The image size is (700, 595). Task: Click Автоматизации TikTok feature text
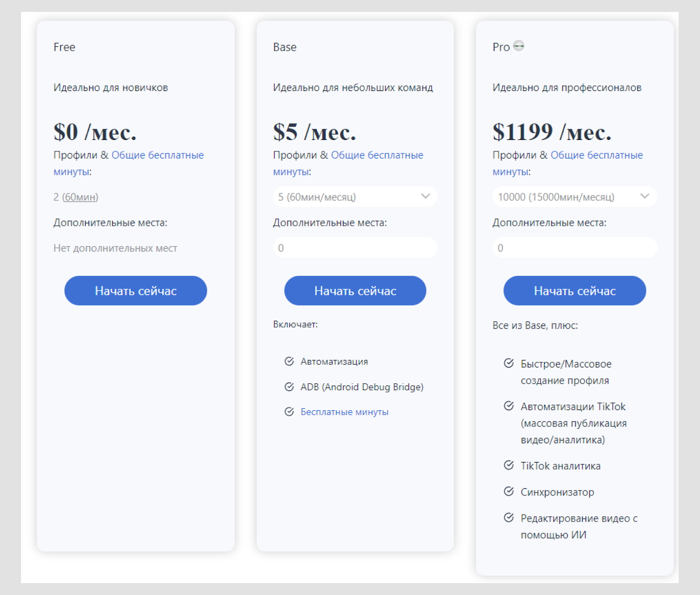[574, 423]
